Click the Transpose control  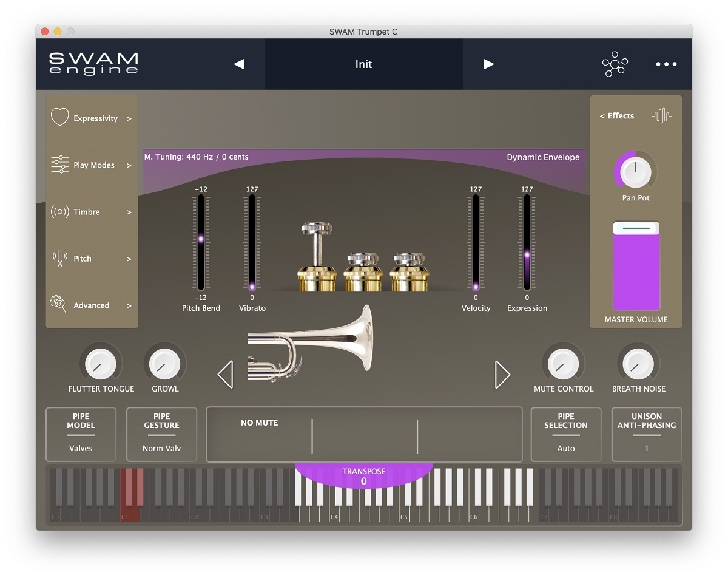coord(363,475)
